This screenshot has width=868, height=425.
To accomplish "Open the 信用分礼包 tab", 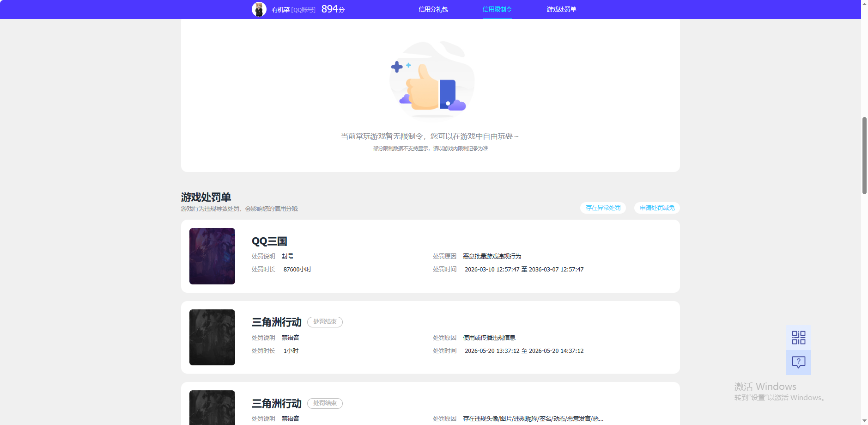I will click(433, 9).
